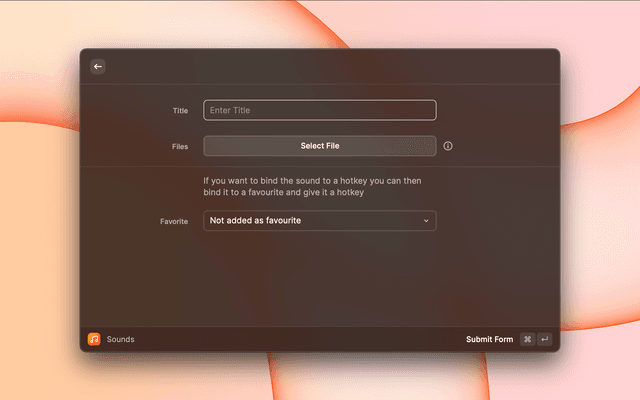Viewport: 640px width, 400px height.
Task: Click the empty area of the footer bar
Action: click(x=300, y=339)
